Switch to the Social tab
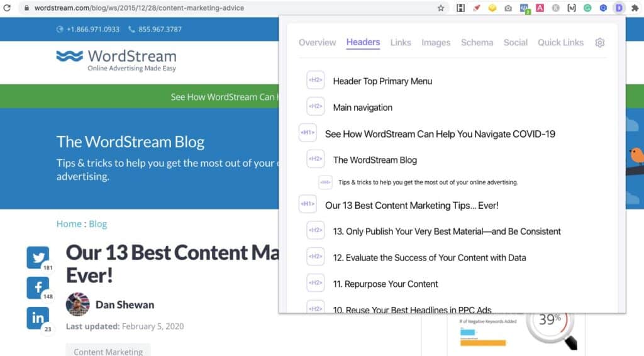The image size is (644, 356). pos(516,42)
